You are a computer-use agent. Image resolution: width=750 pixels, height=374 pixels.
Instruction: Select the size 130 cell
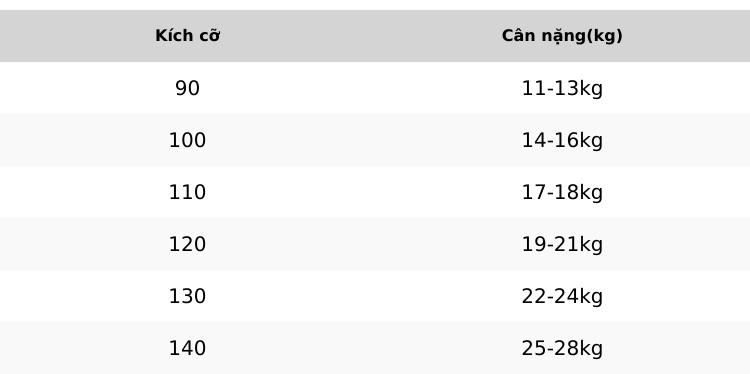coord(188,296)
